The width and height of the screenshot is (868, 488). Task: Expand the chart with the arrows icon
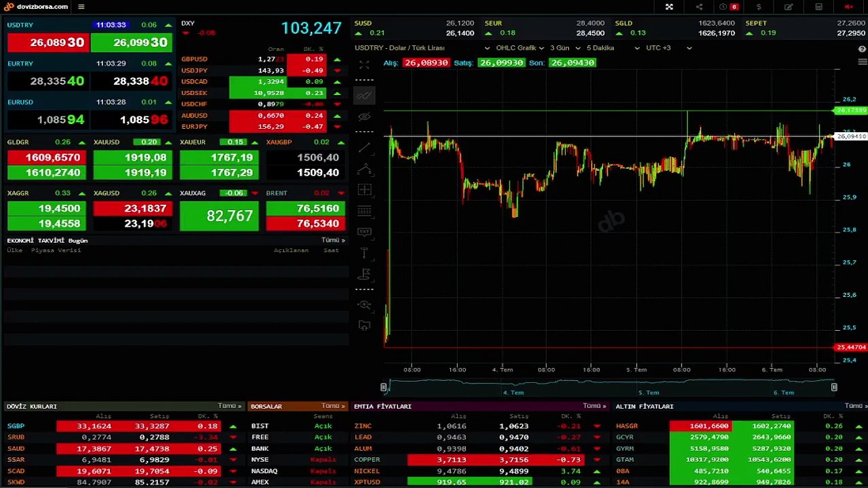tap(364, 65)
